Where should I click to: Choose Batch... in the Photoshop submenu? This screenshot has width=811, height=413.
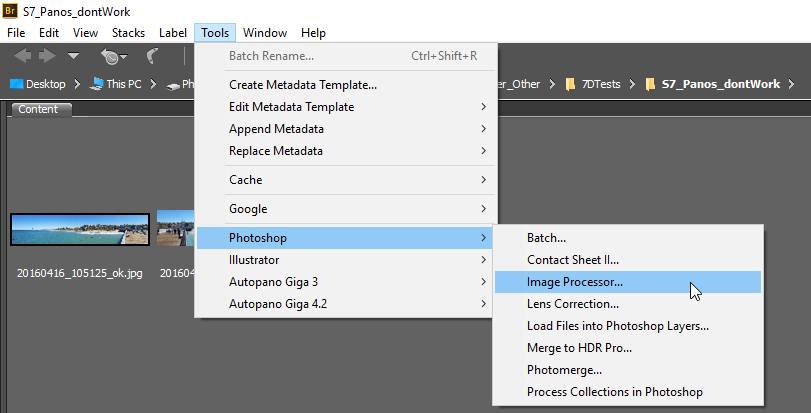pyautogui.click(x=628, y=238)
